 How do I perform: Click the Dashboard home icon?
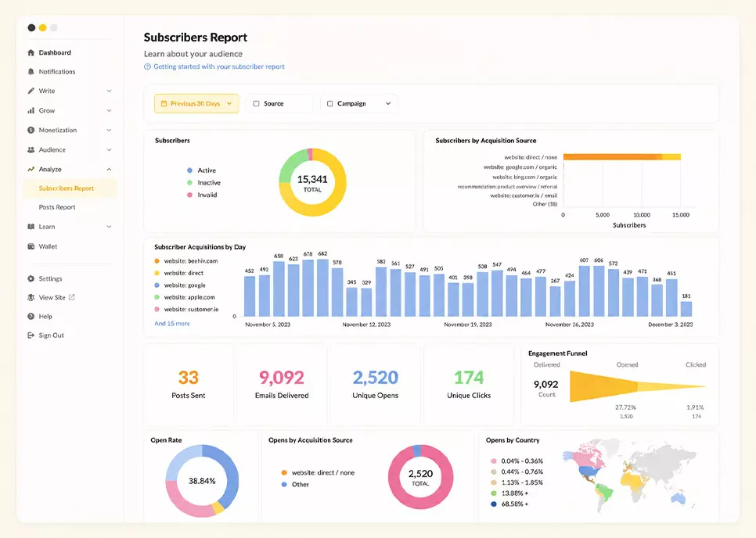31,52
